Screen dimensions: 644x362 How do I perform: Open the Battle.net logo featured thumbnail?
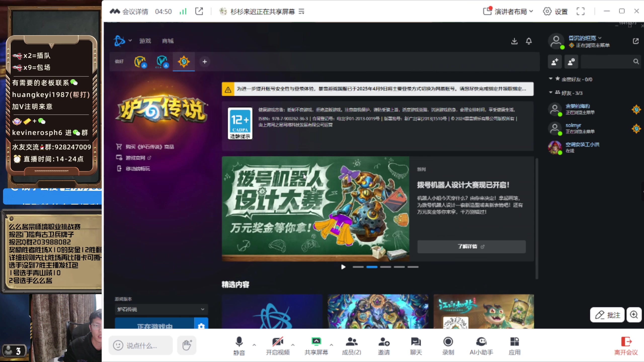point(272,311)
